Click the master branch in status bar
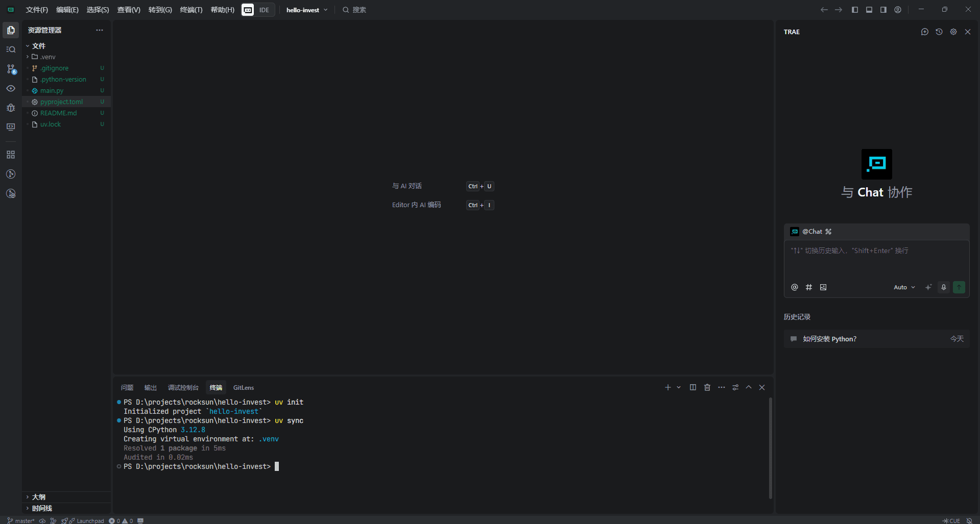 [x=21, y=520]
